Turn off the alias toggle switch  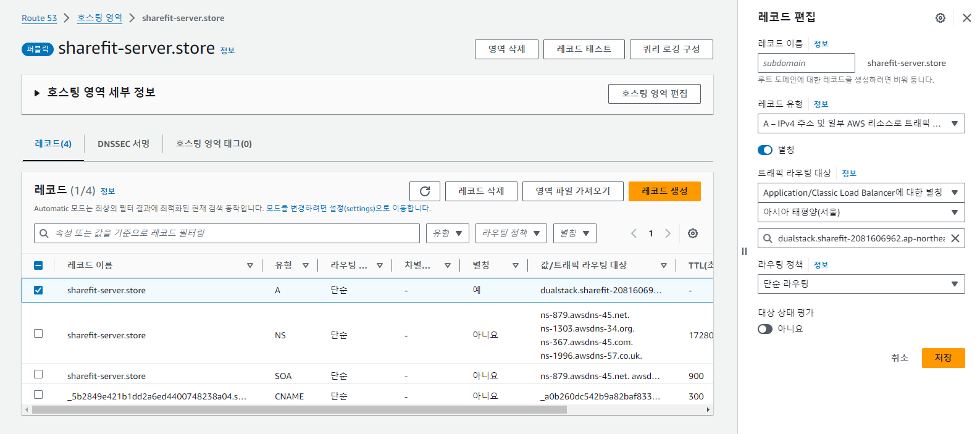point(765,150)
